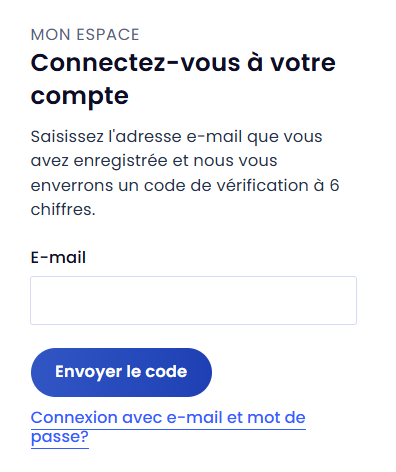Click the Connectez-vous à votre compte heading
Image resolution: width=396 pixels, height=472 pixels.
point(183,79)
